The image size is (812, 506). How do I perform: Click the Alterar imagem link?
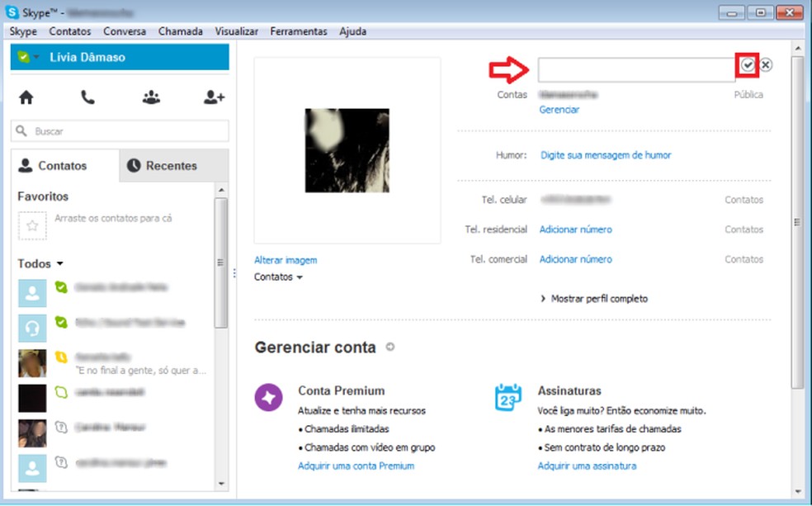286,260
